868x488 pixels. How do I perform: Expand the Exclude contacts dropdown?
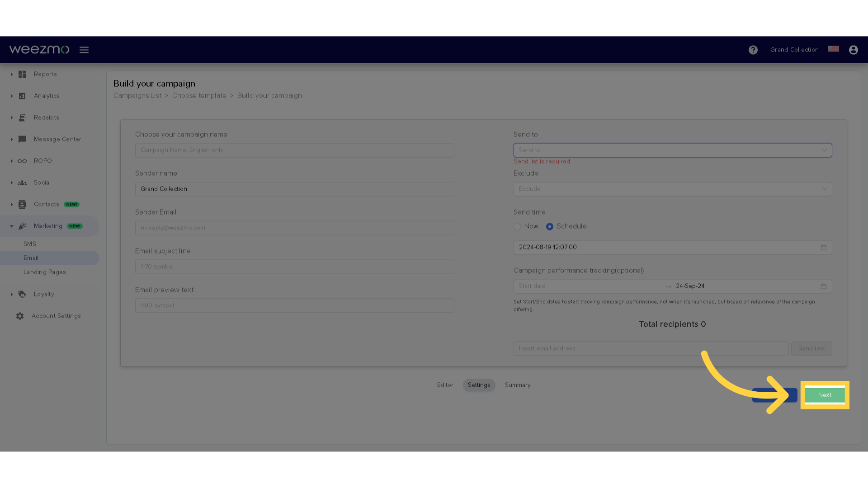pyautogui.click(x=672, y=189)
